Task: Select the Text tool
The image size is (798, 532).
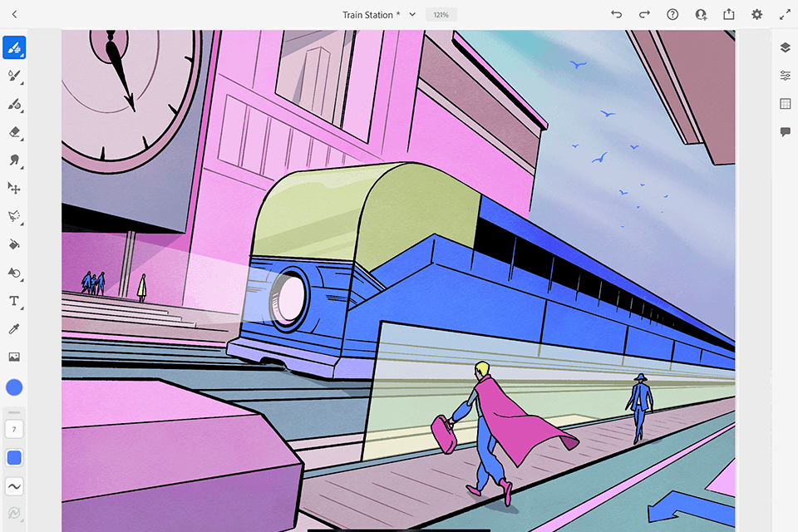Action: pos(14,301)
